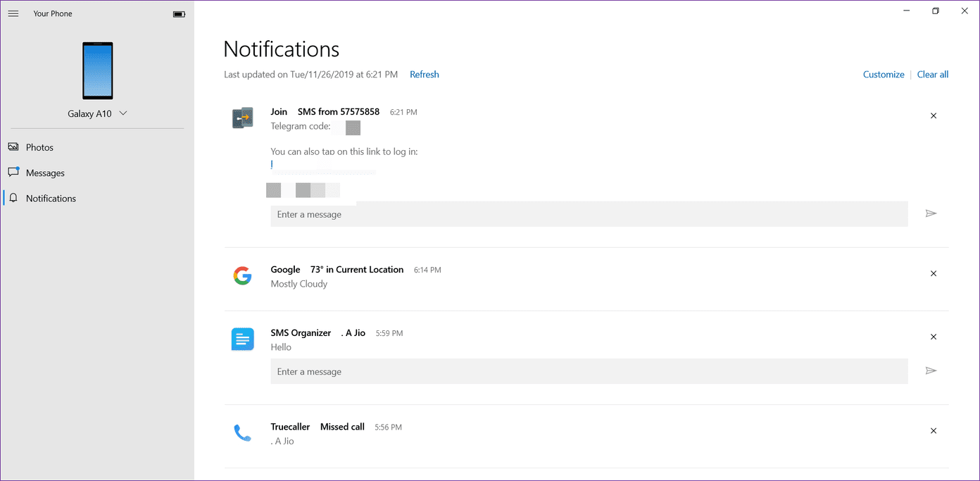Dismiss the Truecaller missed call notification

click(x=934, y=430)
